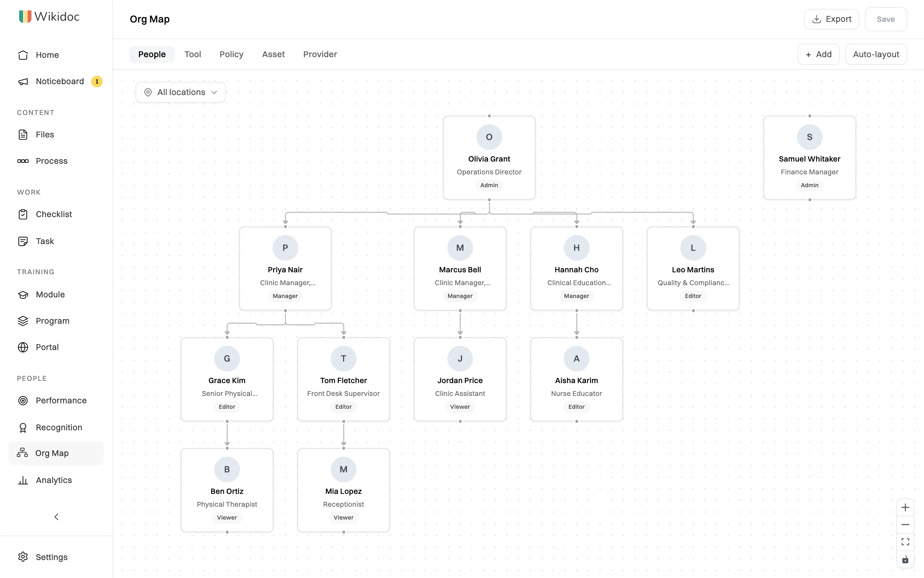This screenshot has width=924, height=578.
Task: Click the Add button
Action: [819, 54]
